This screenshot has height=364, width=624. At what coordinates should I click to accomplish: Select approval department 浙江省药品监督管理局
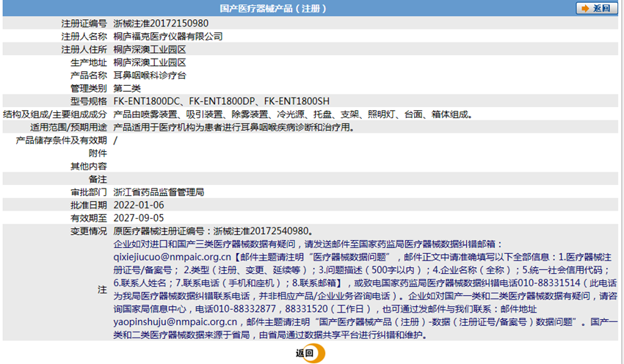point(159,192)
